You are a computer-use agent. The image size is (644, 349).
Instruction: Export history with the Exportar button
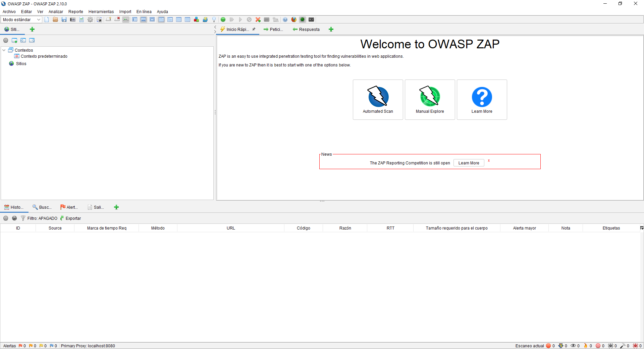coord(70,218)
